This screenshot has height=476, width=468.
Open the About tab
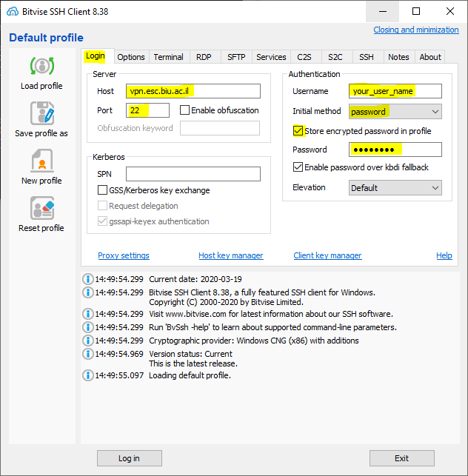tap(430, 57)
